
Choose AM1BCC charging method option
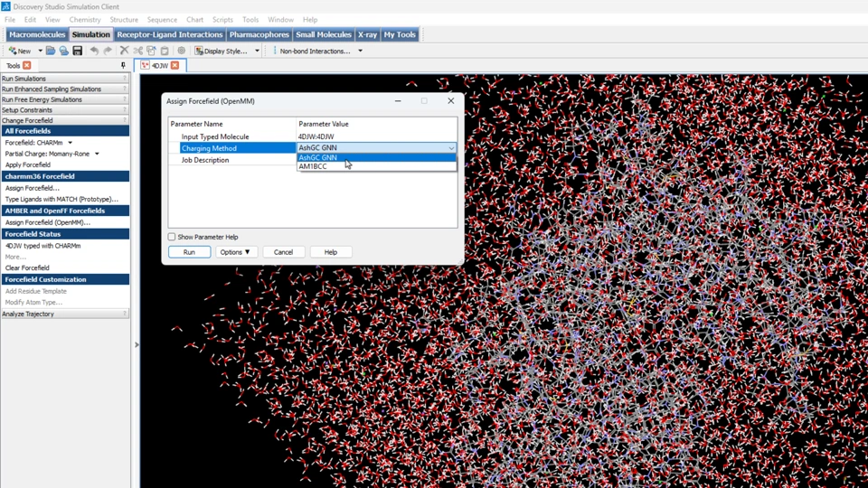376,166
